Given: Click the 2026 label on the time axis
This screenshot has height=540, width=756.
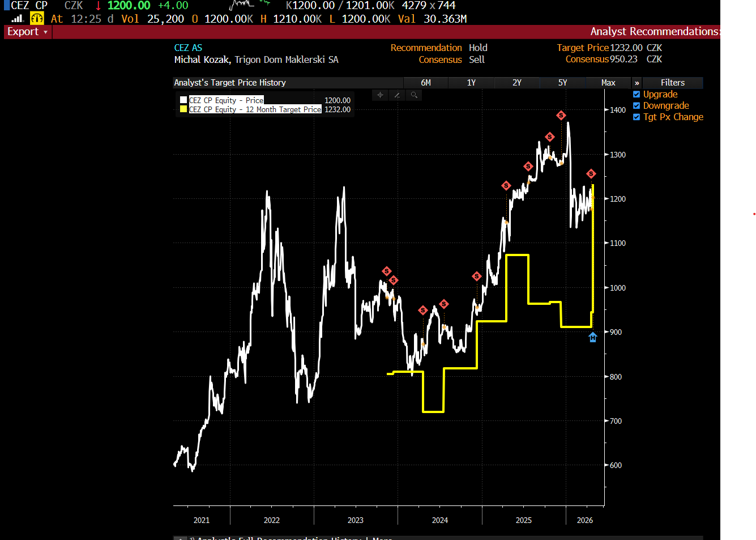Looking at the screenshot, I should (585, 520).
